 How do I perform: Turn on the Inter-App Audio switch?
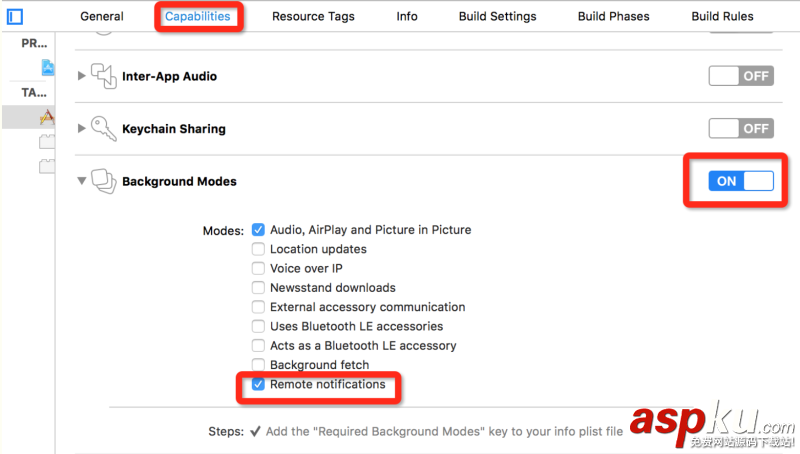point(740,76)
